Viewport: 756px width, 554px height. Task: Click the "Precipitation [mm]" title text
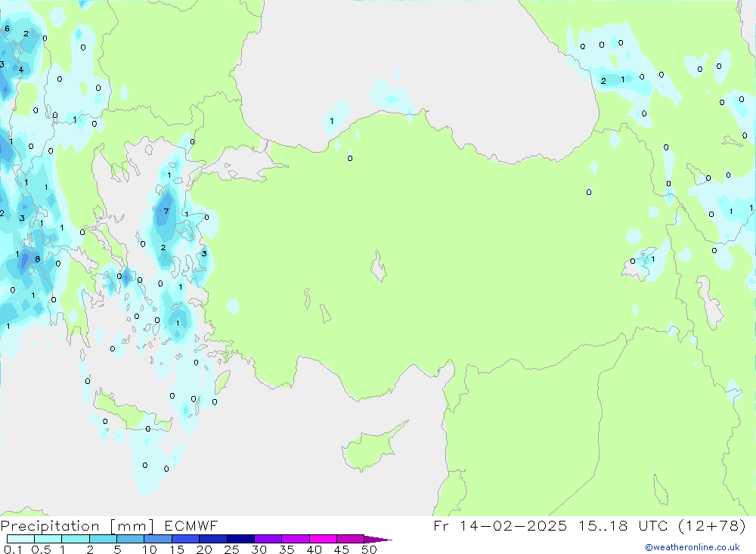(x=77, y=526)
